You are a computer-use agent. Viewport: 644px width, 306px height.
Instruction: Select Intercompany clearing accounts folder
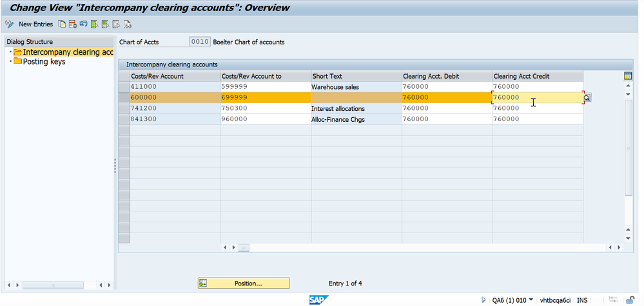[x=68, y=52]
